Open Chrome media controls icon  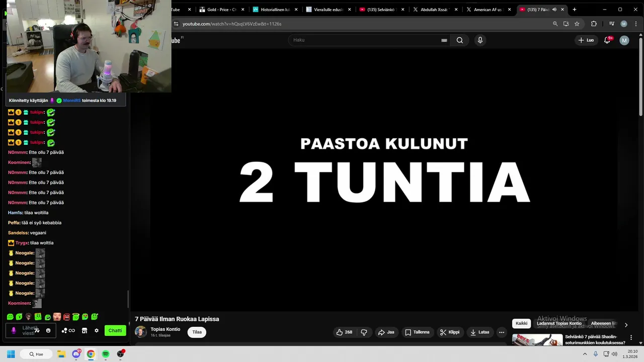coord(612,24)
